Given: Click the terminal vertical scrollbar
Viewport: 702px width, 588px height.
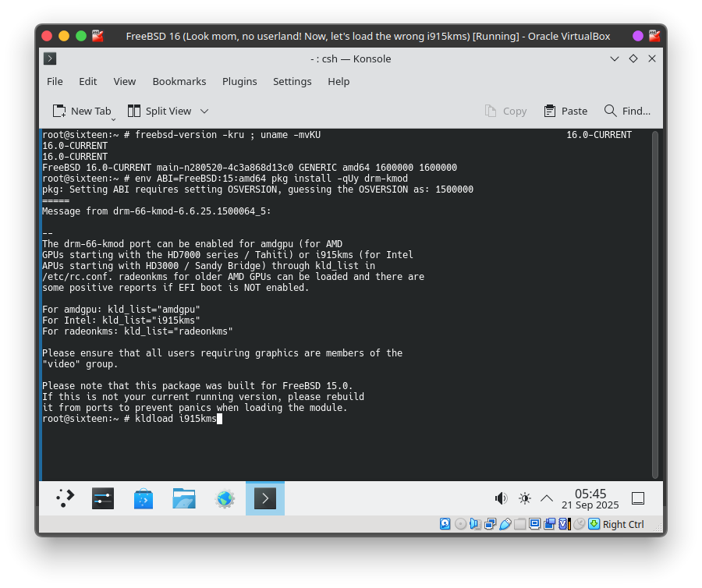Looking at the screenshot, I should (x=655, y=305).
